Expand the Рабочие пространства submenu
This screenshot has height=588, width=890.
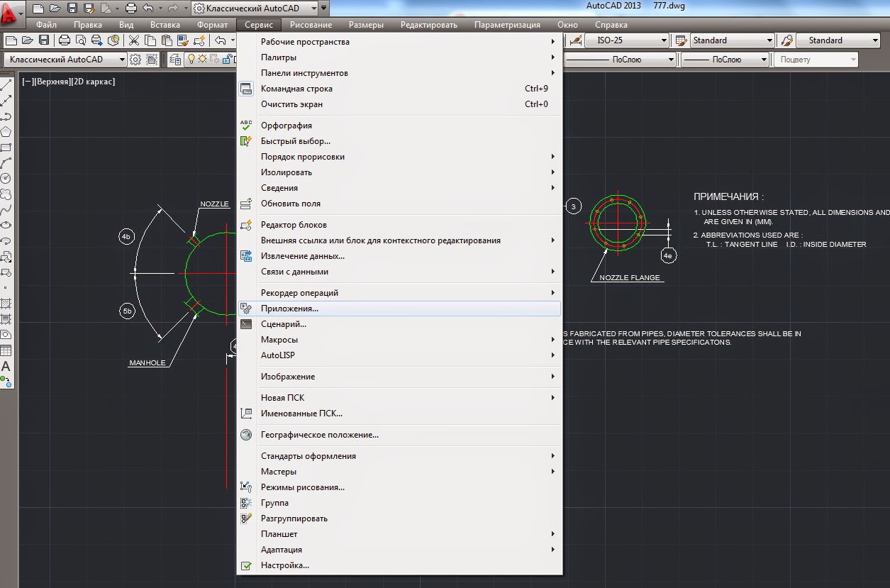[x=399, y=42]
